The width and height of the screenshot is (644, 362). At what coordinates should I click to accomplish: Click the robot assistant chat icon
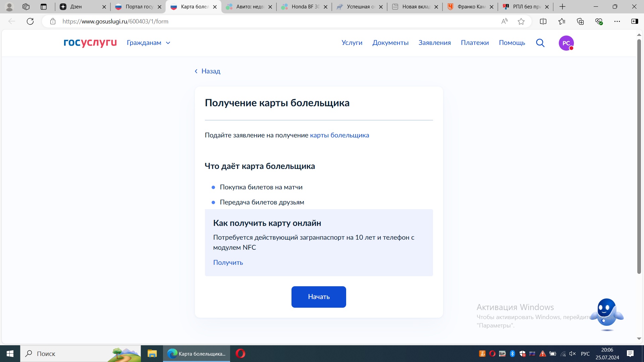click(606, 314)
